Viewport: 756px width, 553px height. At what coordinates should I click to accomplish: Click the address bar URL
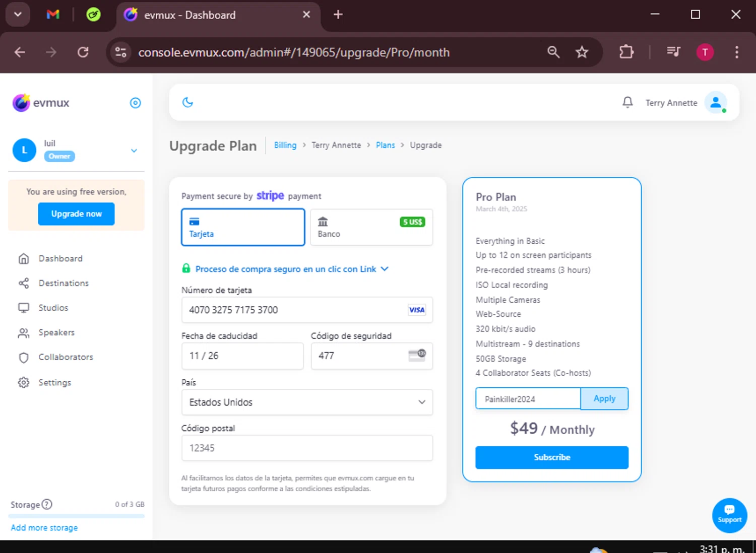tap(294, 52)
